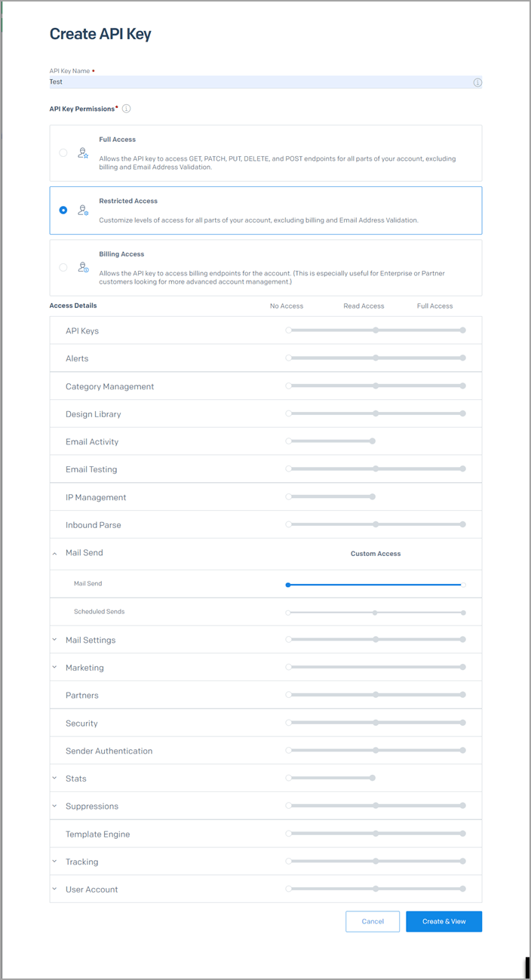Screen dimensions: 531x980
Task: Click the Scheduled Sends row label
Action: coord(100,612)
